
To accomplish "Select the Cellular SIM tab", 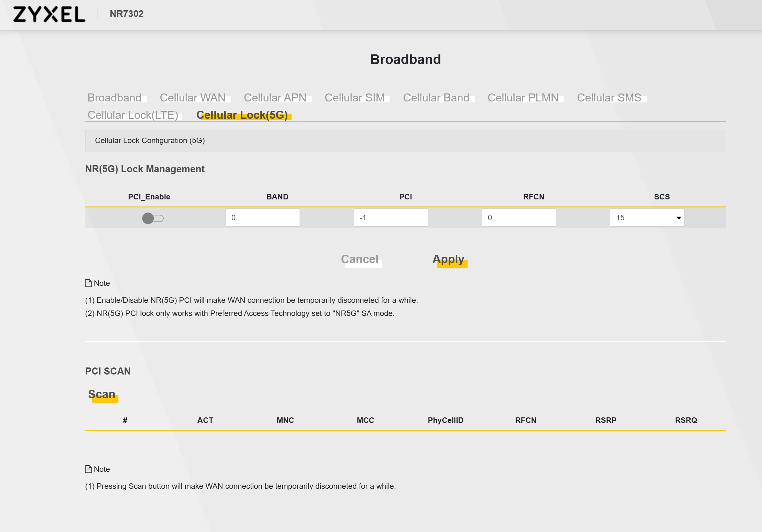I will tap(355, 98).
